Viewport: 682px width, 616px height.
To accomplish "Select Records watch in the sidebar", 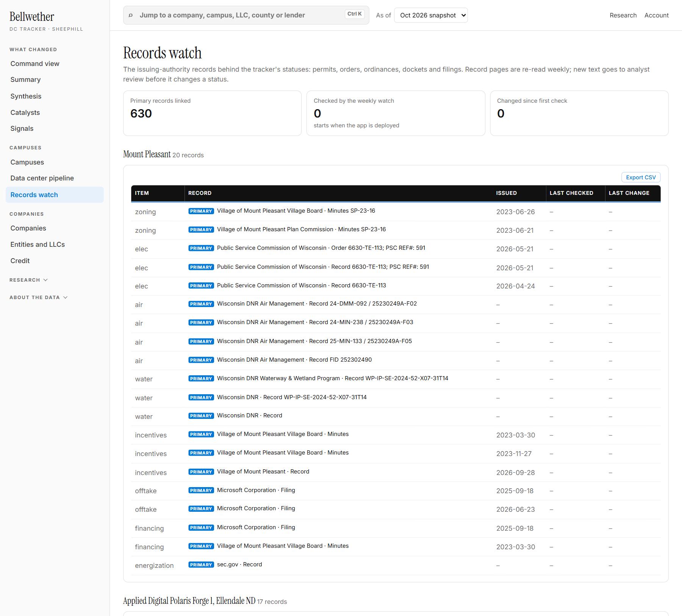I will tap(55, 195).
